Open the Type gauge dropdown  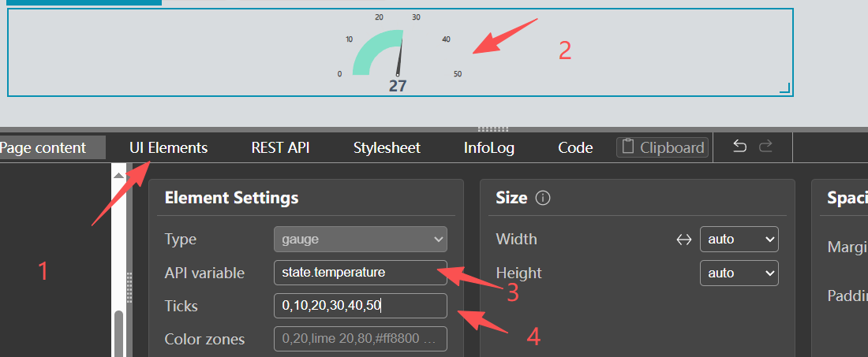pos(361,240)
